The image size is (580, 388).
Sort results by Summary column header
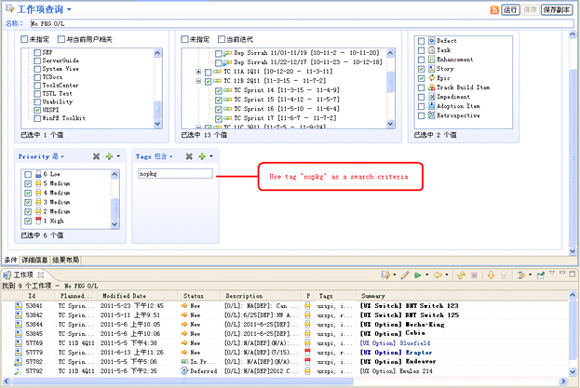(462, 296)
